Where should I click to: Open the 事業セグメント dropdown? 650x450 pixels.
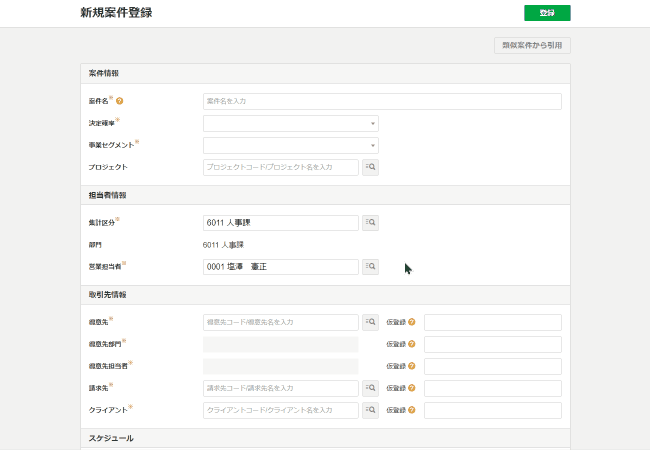290,146
